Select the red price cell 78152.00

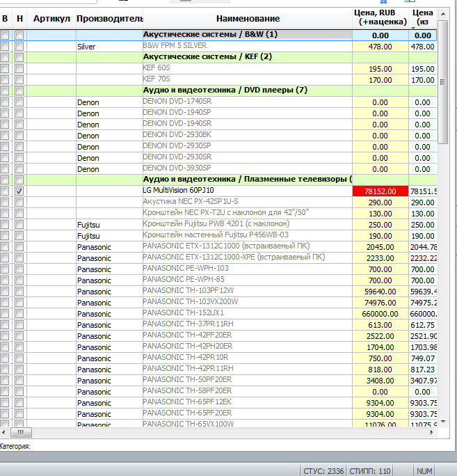380,191
